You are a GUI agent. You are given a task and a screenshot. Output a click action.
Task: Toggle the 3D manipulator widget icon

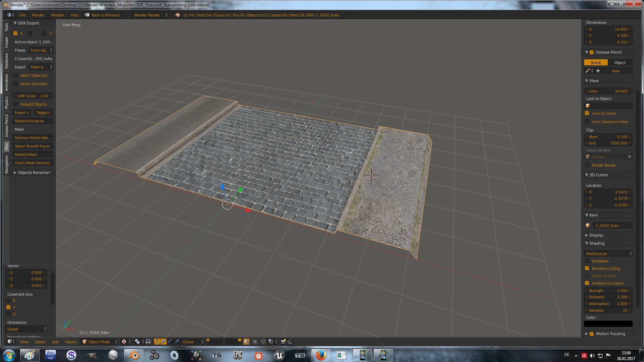point(157,342)
